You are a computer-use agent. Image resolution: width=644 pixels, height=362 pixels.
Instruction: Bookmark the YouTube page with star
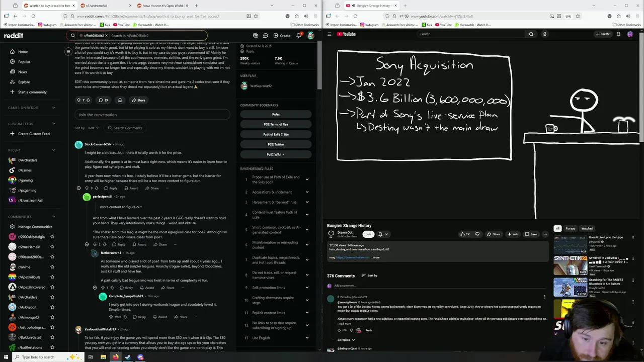click(x=577, y=16)
